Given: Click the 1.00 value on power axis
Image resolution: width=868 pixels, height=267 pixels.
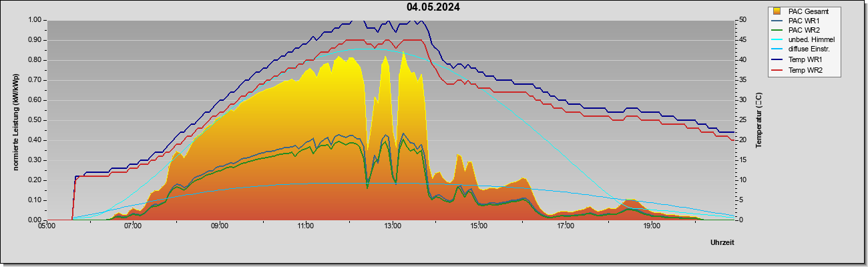Looking at the screenshot, I should (35, 20).
